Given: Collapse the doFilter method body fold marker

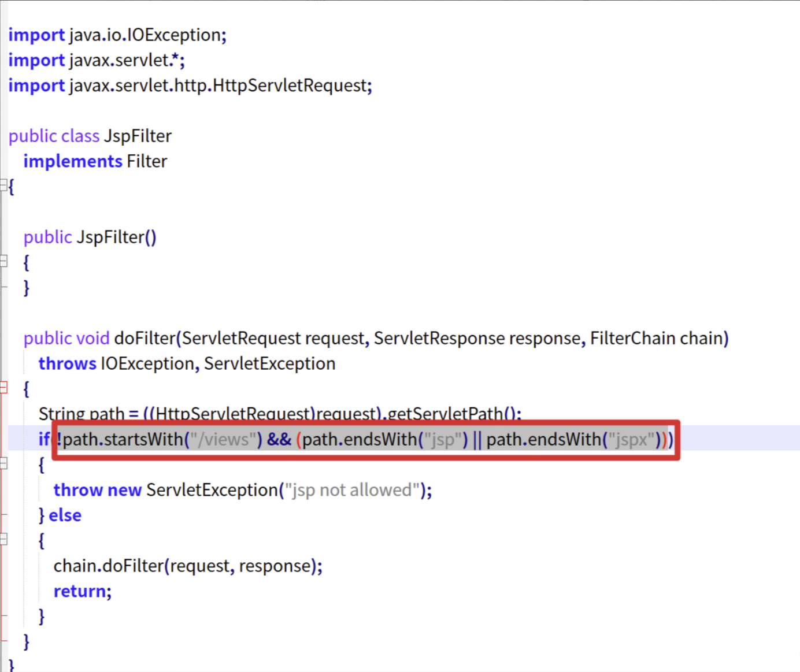Looking at the screenshot, I should pos(3,388).
